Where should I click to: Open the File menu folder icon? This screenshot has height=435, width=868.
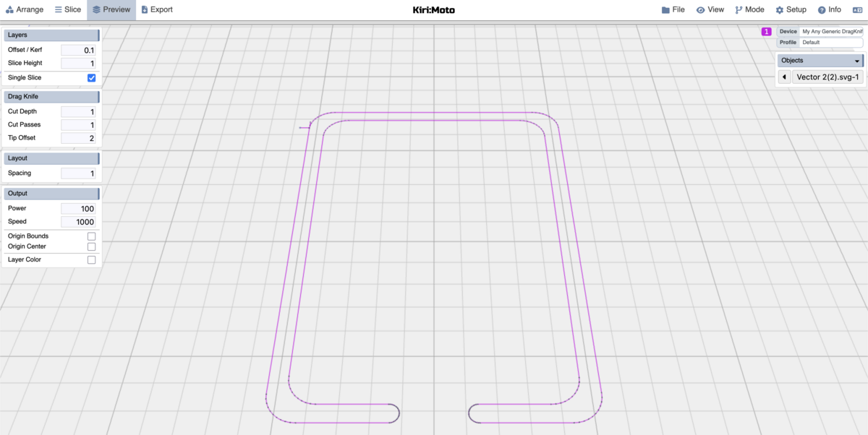pos(665,10)
